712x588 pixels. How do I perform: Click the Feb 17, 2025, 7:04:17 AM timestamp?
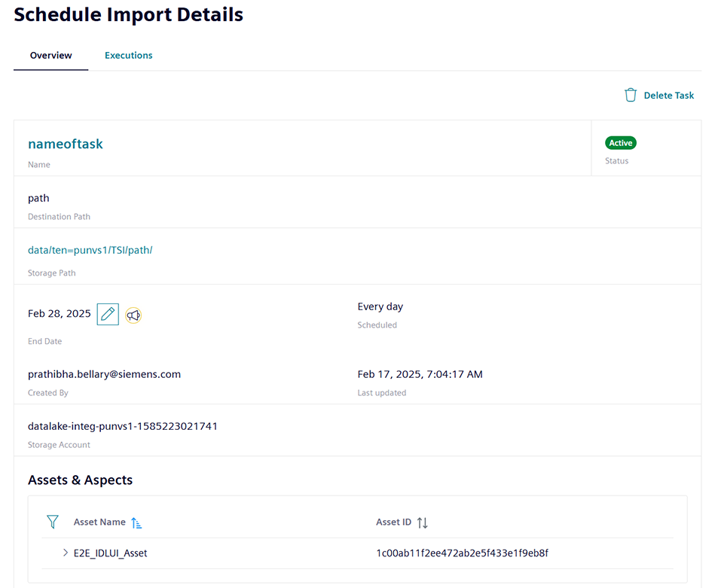coord(420,374)
